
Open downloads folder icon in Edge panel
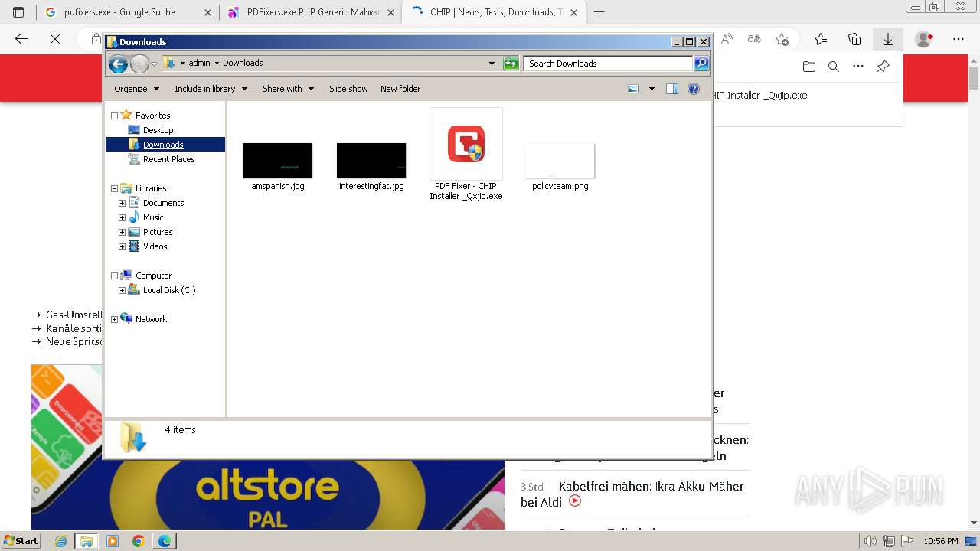pos(809,67)
